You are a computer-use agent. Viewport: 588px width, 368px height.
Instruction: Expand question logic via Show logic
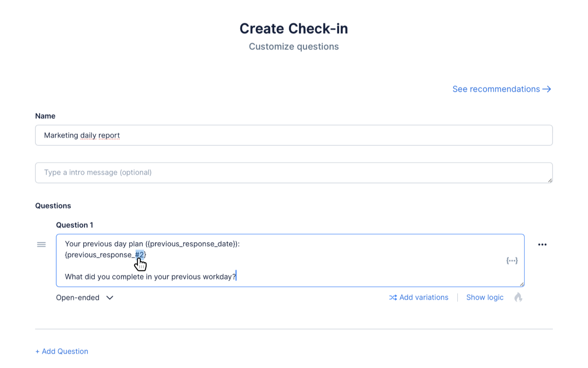pos(485,298)
